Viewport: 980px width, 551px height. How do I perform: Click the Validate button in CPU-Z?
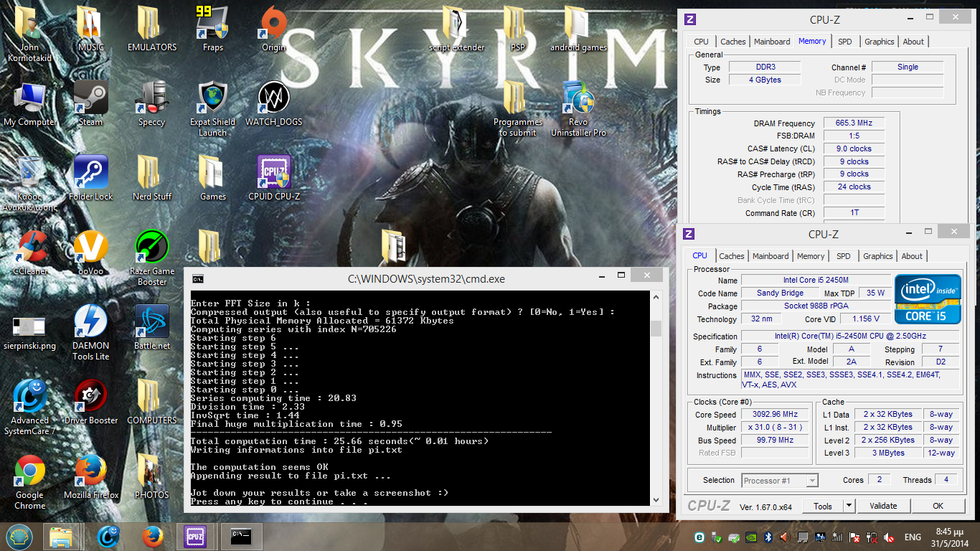coord(883,506)
